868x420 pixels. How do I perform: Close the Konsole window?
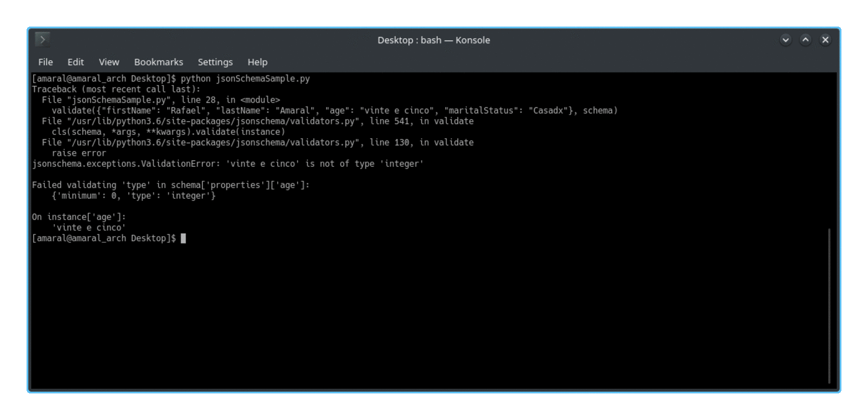pyautogui.click(x=825, y=39)
